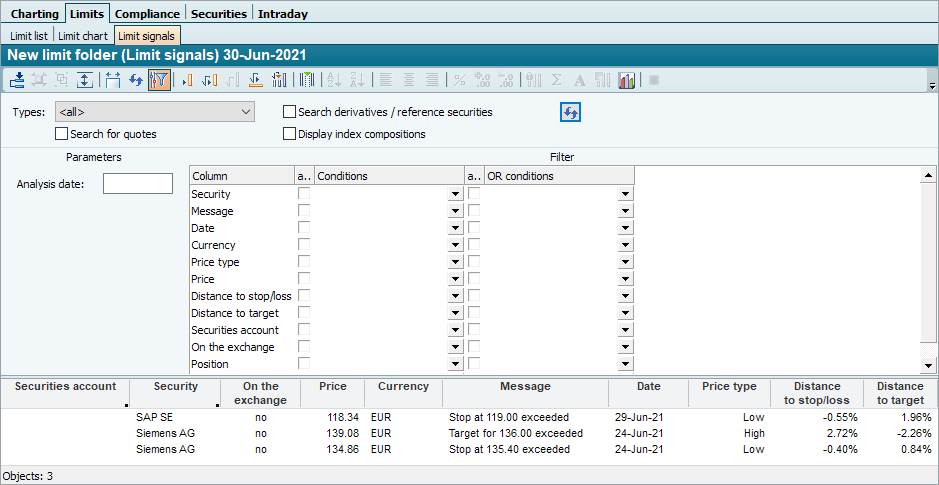The width and height of the screenshot is (939, 485).
Task: Click the Analysis date input field
Action: click(138, 184)
